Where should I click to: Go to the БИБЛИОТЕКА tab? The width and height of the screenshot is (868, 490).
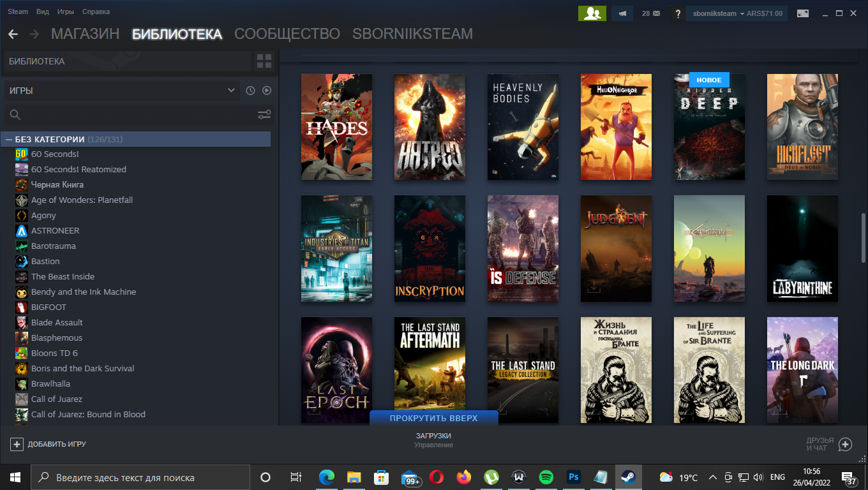tap(177, 34)
